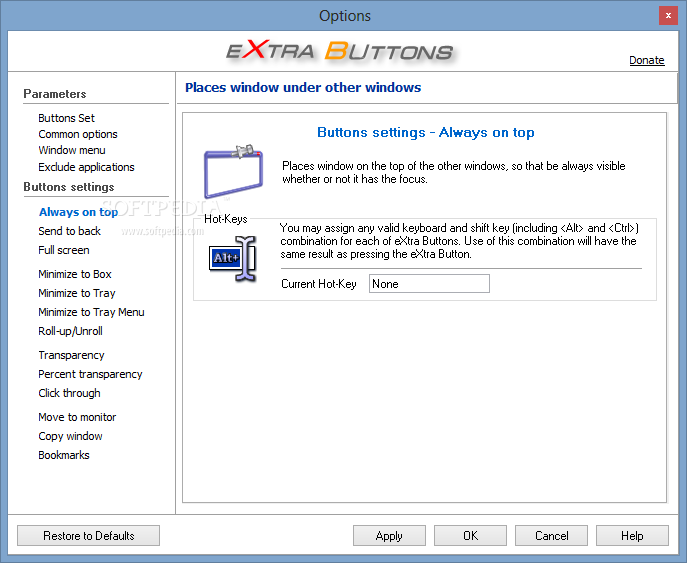
Task: Select Move to monitor entry
Action: click(77, 417)
